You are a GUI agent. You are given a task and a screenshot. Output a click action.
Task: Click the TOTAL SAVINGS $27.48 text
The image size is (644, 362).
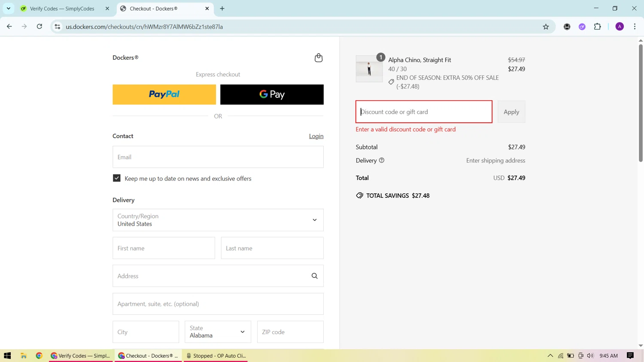point(398,196)
